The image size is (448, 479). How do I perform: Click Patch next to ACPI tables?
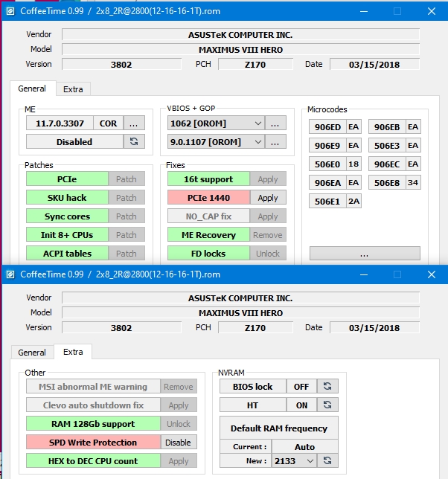click(x=127, y=254)
